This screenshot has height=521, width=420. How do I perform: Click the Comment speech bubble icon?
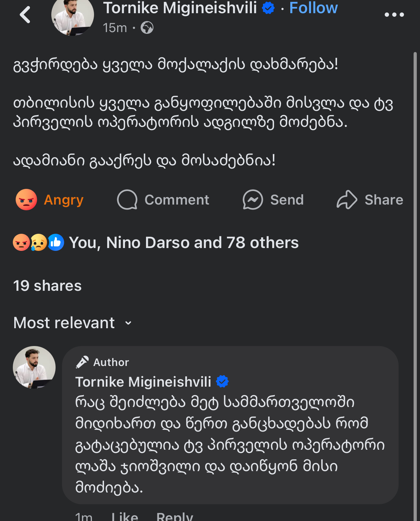pos(127,200)
